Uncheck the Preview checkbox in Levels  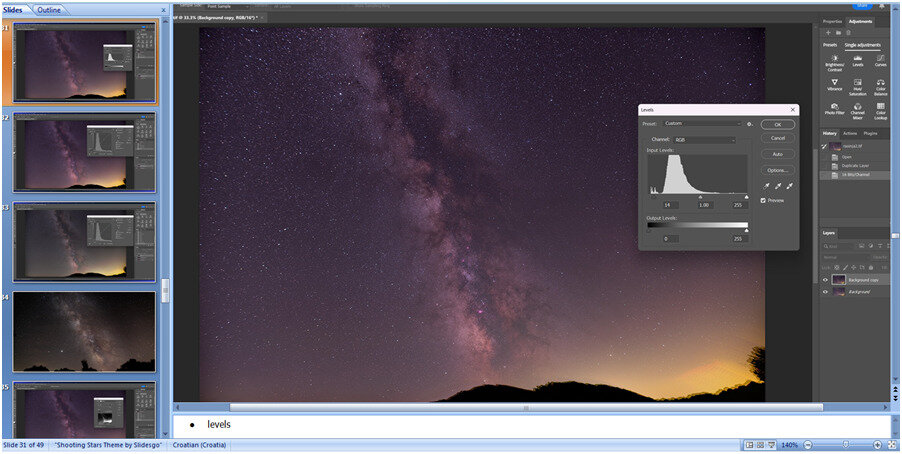pyautogui.click(x=764, y=200)
